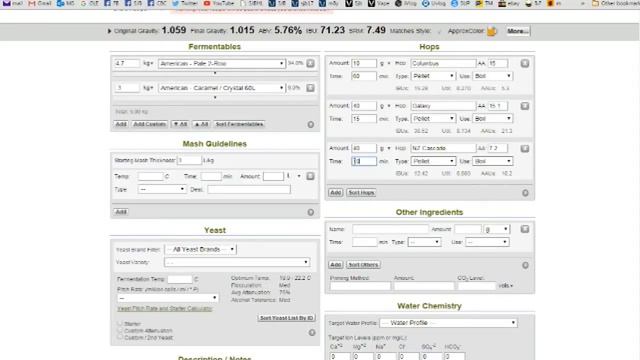Open the ebay bookmark
The image size is (640, 360).
pos(508,3)
